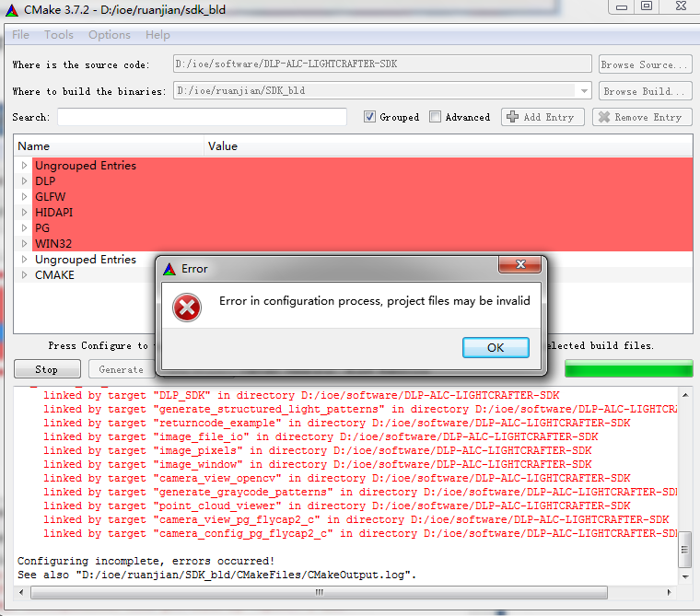
Task: Click the source code path field
Action: (382, 64)
